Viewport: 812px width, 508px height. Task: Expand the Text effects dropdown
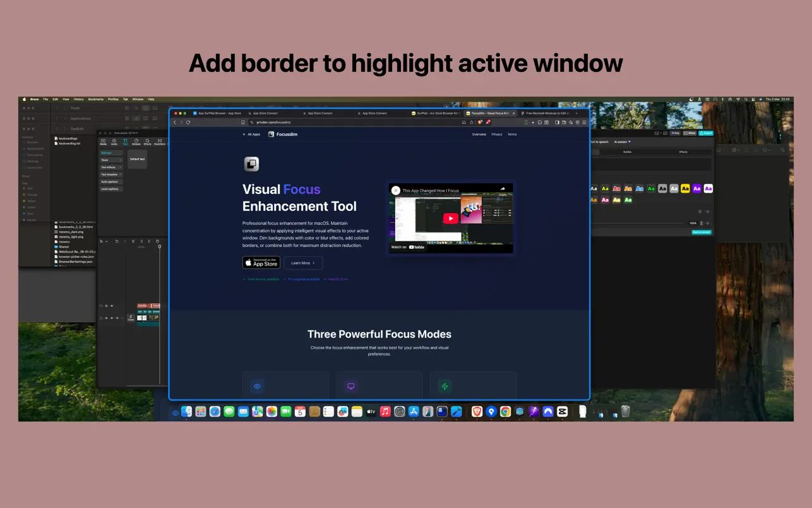[x=111, y=167]
